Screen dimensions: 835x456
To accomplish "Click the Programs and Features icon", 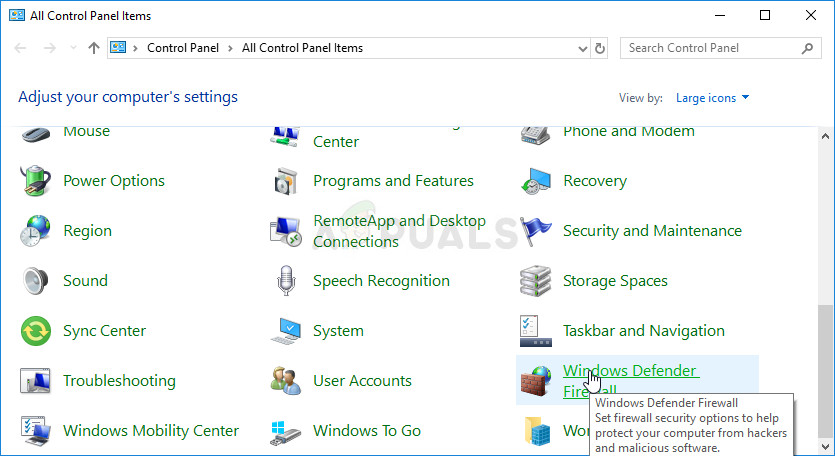I will pyautogui.click(x=286, y=181).
